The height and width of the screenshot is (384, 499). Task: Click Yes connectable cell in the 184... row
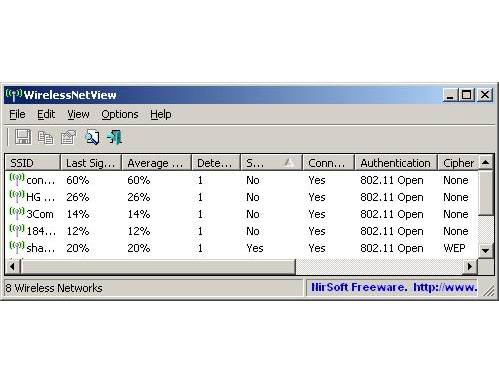pos(317,231)
